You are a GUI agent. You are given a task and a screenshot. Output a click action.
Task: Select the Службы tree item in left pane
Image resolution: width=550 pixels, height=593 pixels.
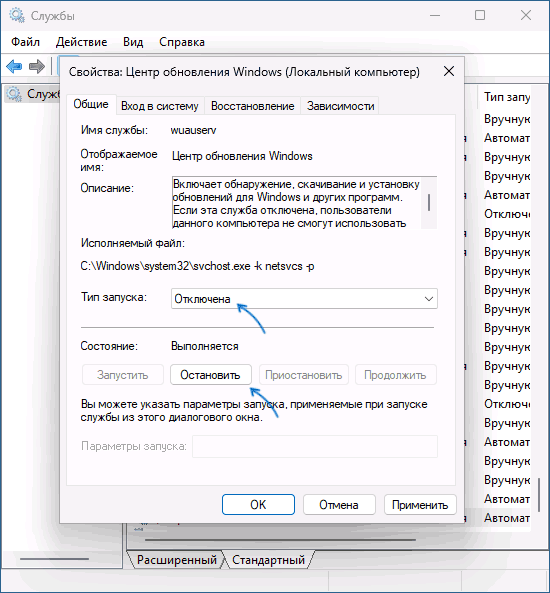tap(33, 94)
